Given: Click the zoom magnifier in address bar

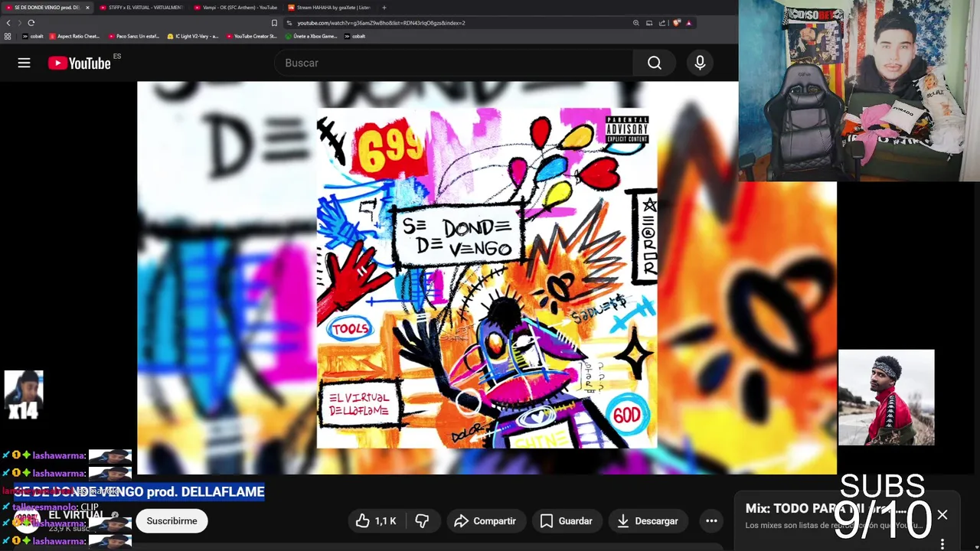Looking at the screenshot, I should [635, 23].
